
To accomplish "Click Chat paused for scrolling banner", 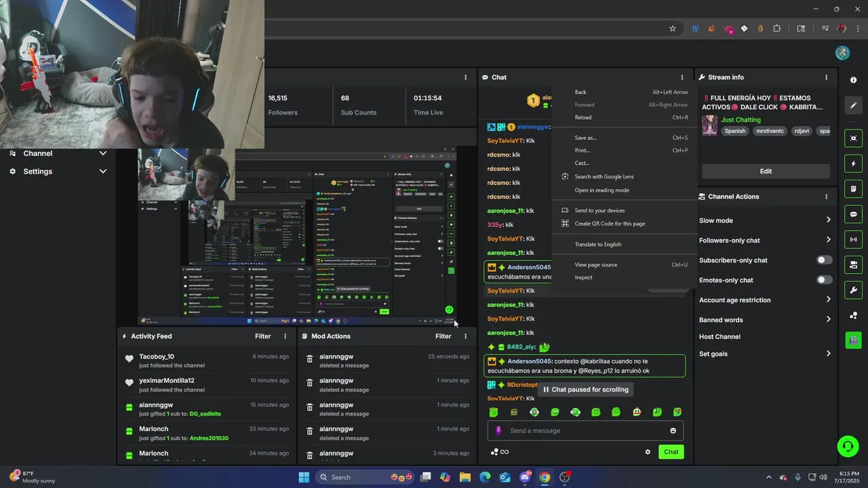I will tap(587, 390).
